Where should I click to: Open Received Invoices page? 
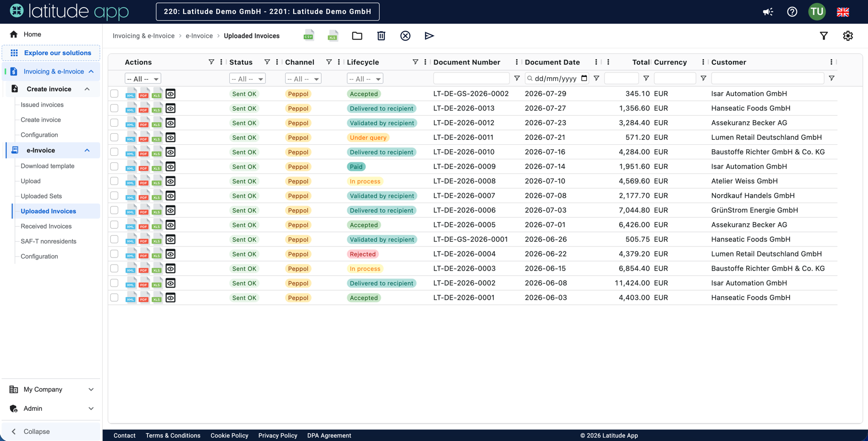click(46, 226)
